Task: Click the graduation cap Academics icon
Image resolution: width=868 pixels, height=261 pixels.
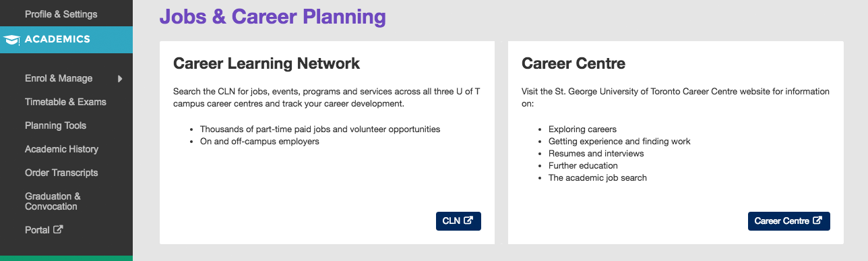Action: pyautogui.click(x=11, y=40)
